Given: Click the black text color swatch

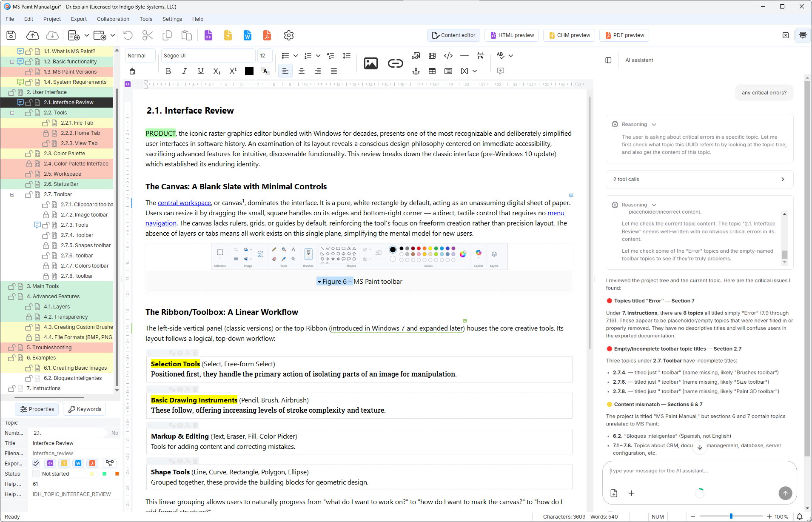Looking at the screenshot, I should (249, 71).
